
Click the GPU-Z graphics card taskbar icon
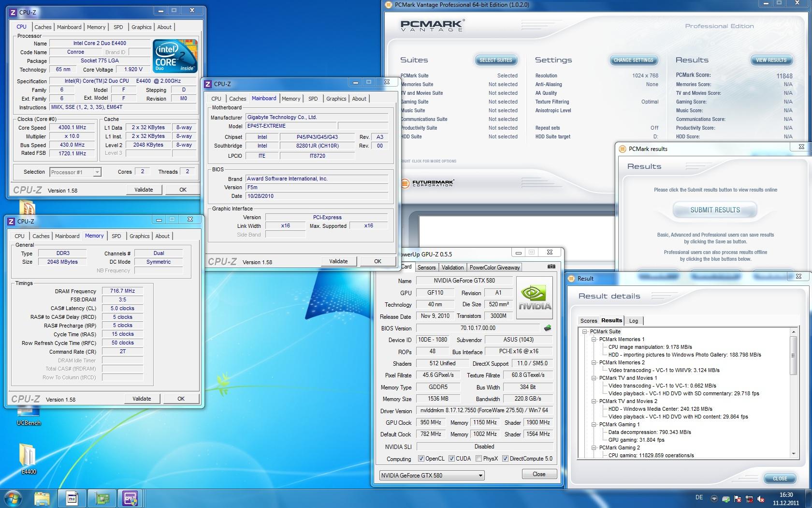pyautogui.click(x=101, y=498)
